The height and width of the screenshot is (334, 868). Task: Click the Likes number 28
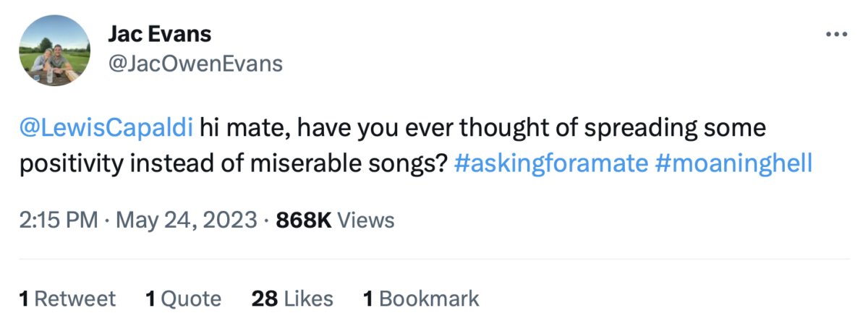tap(264, 299)
